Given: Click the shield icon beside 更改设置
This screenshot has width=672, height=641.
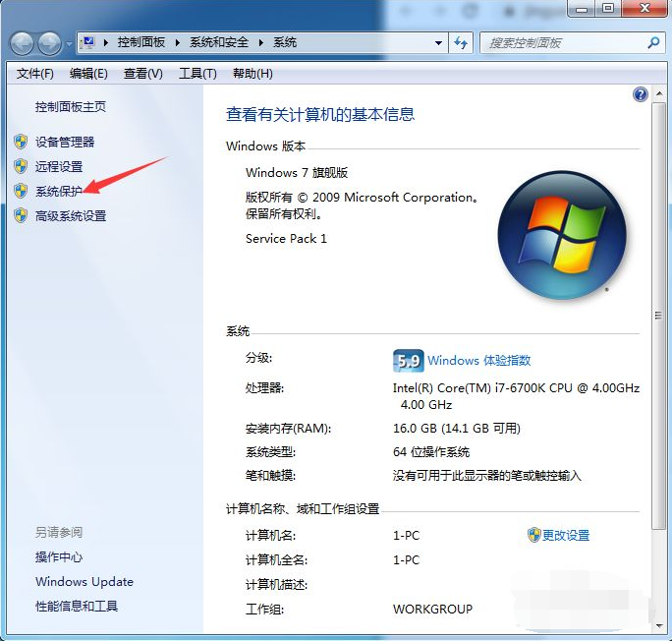Looking at the screenshot, I should click(x=534, y=535).
